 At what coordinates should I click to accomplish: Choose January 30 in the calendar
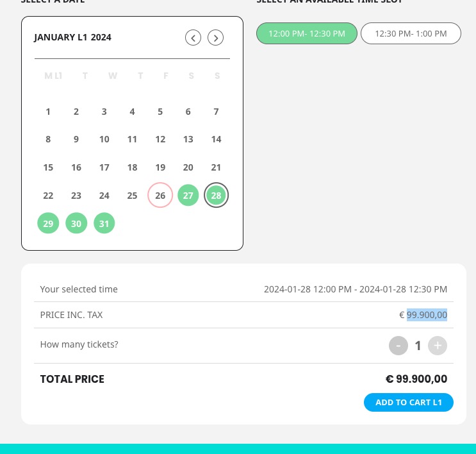pyautogui.click(x=76, y=223)
